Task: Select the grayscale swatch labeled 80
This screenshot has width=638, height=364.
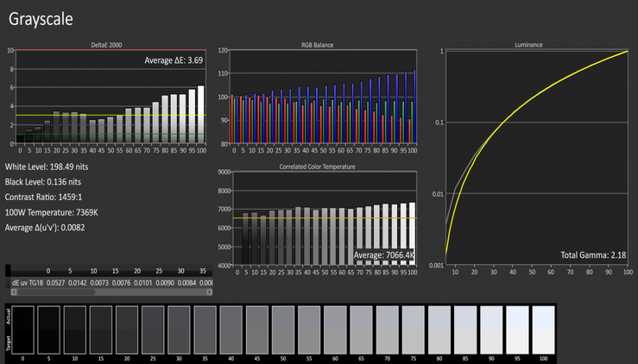Action: [439, 329]
